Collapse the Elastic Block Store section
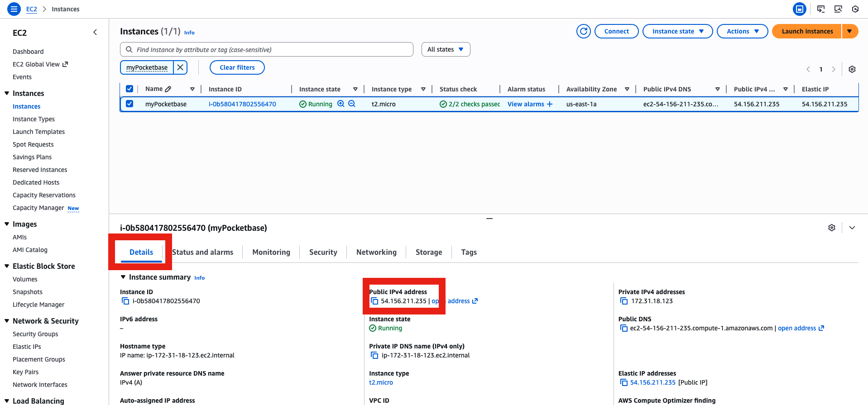 (7, 266)
